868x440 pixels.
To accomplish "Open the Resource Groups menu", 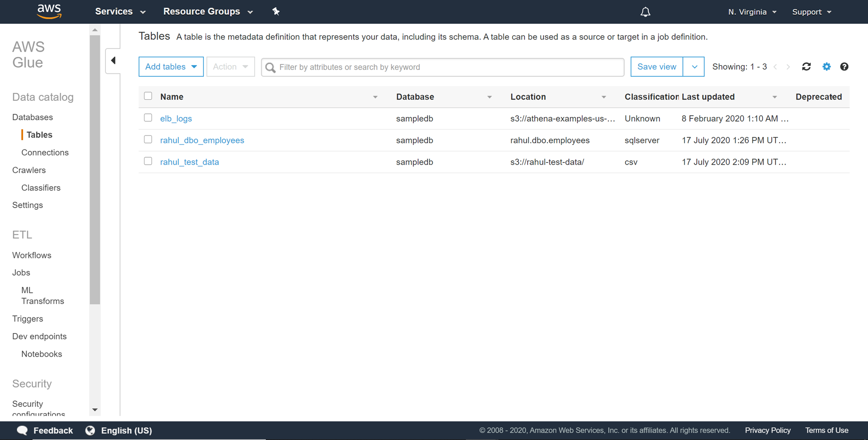I will [208, 12].
